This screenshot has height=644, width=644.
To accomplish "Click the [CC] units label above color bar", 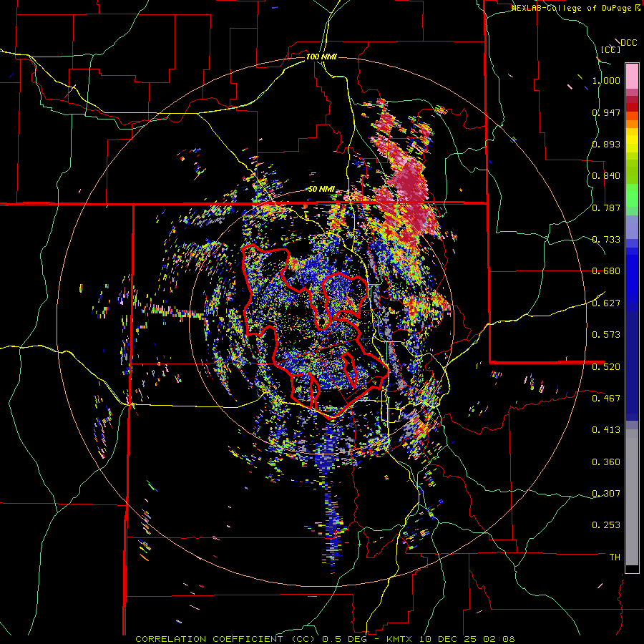I will [610, 49].
